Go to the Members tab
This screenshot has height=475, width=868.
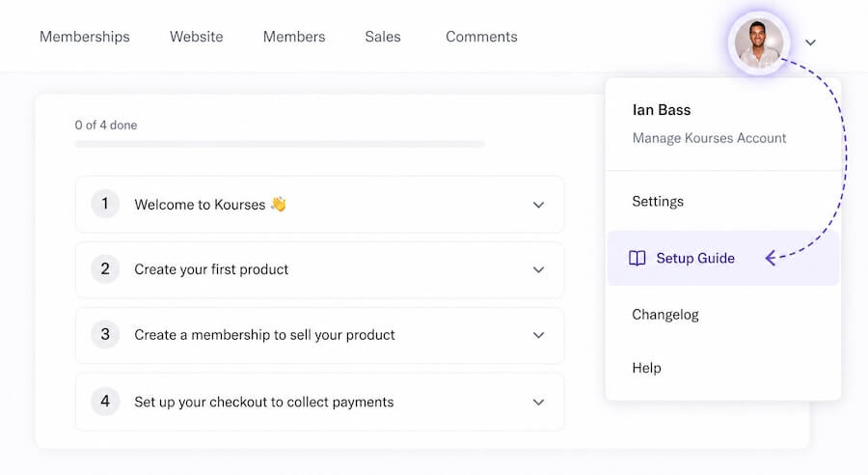[x=294, y=37]
